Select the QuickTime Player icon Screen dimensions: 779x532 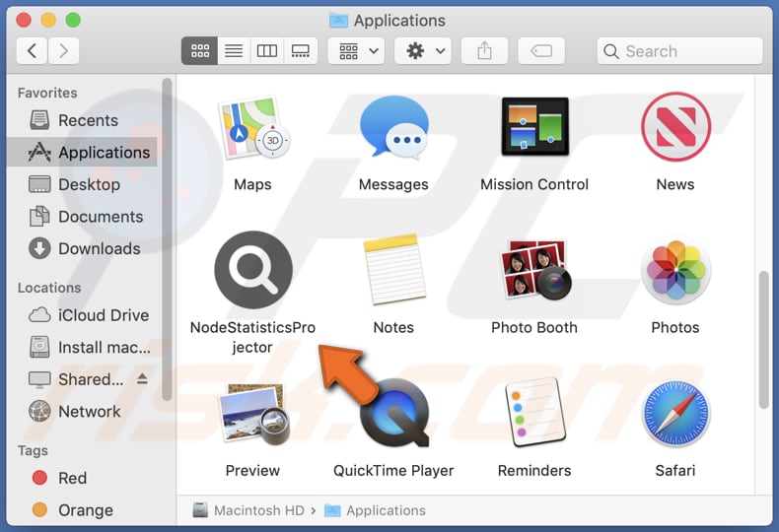coord(394,414)
